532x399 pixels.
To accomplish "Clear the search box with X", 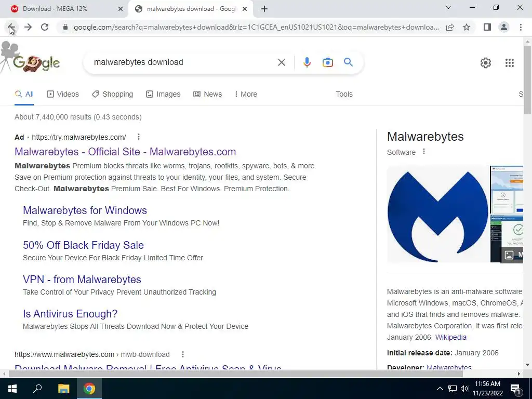I will [281, 62].
